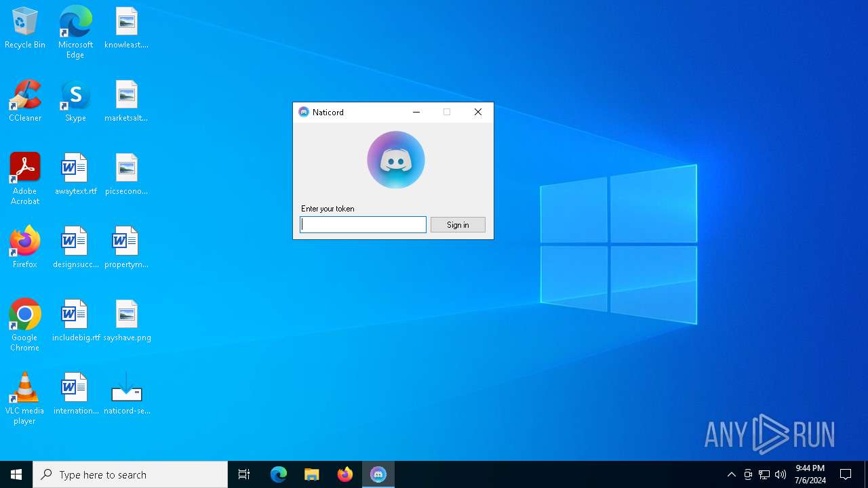Click the Enter your token label
This screenshot has height=488, width=868.
pyautogui.click(x=328, y=209)
